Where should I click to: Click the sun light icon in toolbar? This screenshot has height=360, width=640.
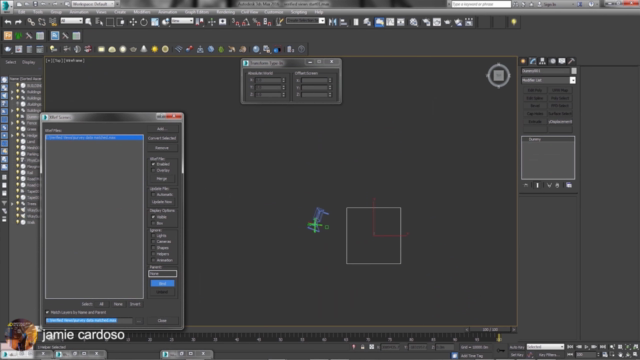coord(155,49)
